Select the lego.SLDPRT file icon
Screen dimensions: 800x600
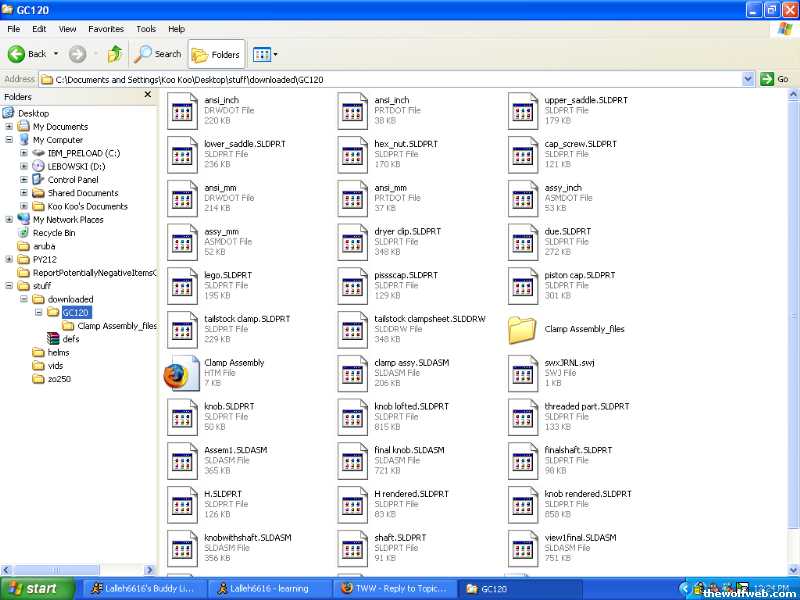tap(181, 285)
